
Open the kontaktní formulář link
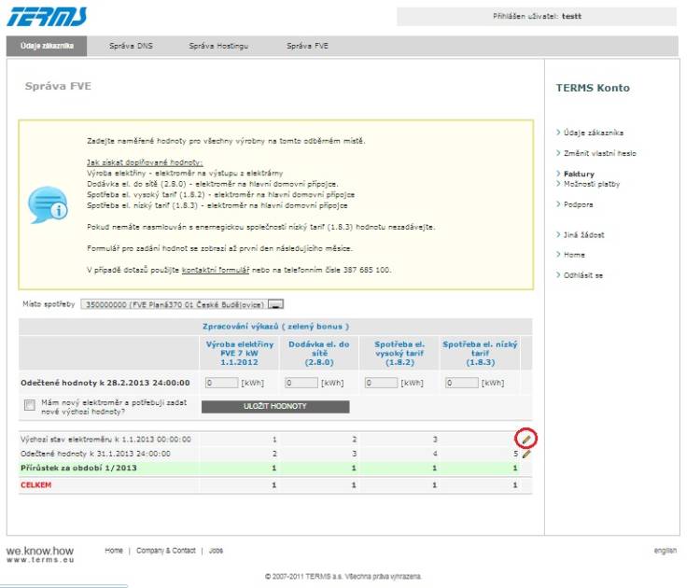(x=215, y=269)
